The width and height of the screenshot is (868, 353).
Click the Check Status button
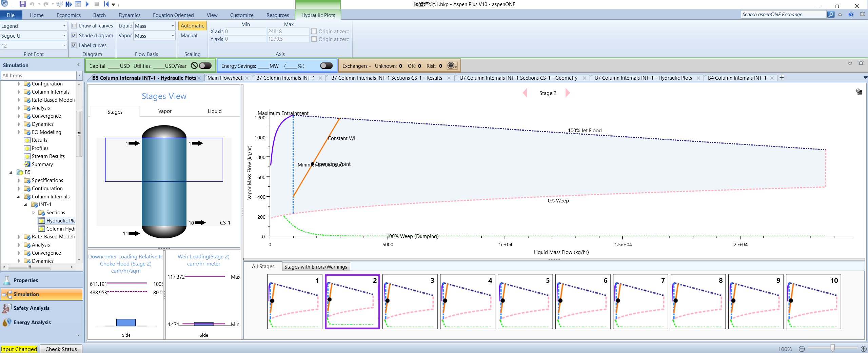coord(61,349)
